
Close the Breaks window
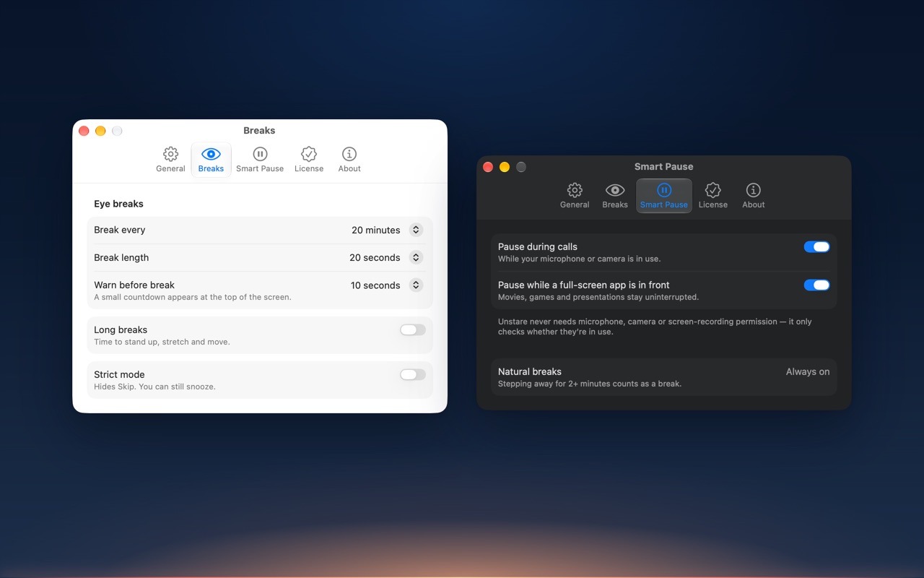pos(84,131)
